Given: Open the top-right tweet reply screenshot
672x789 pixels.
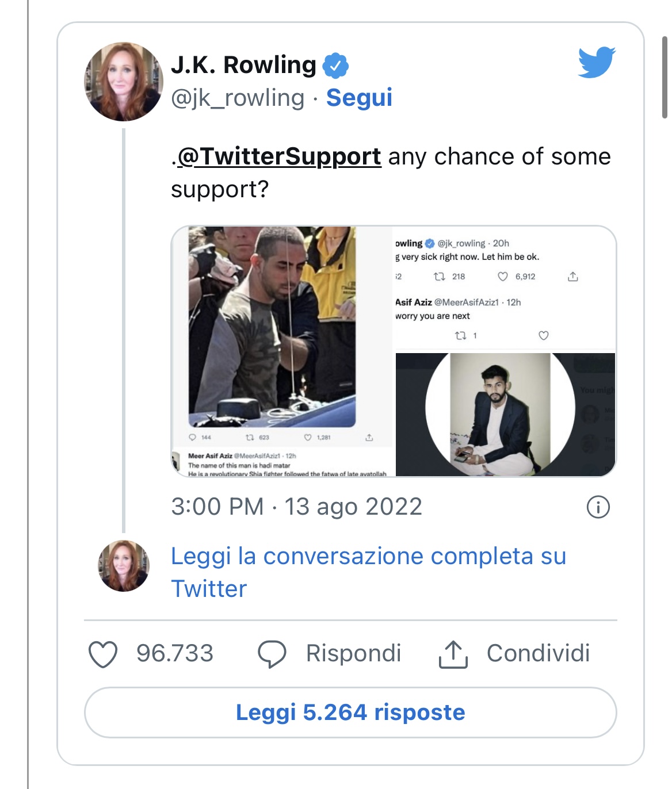Looking at the screenshot, I should pyautogui.click(x=505, y=289).
